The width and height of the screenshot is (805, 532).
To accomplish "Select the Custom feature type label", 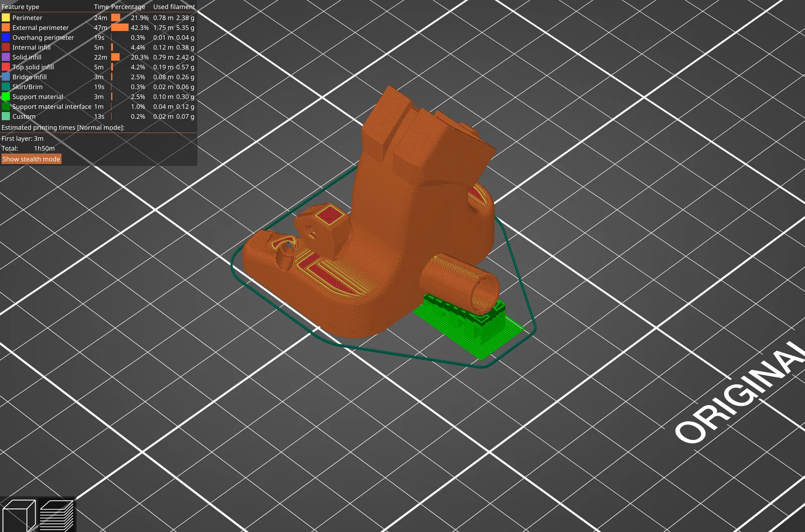I will point(24,116).
